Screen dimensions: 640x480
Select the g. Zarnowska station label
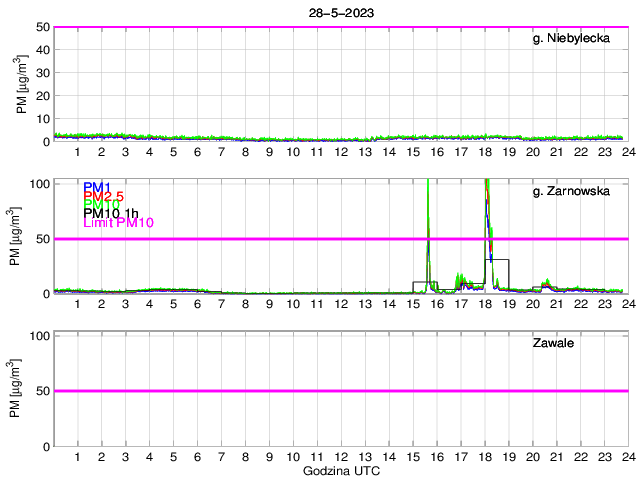coord(571,191)
